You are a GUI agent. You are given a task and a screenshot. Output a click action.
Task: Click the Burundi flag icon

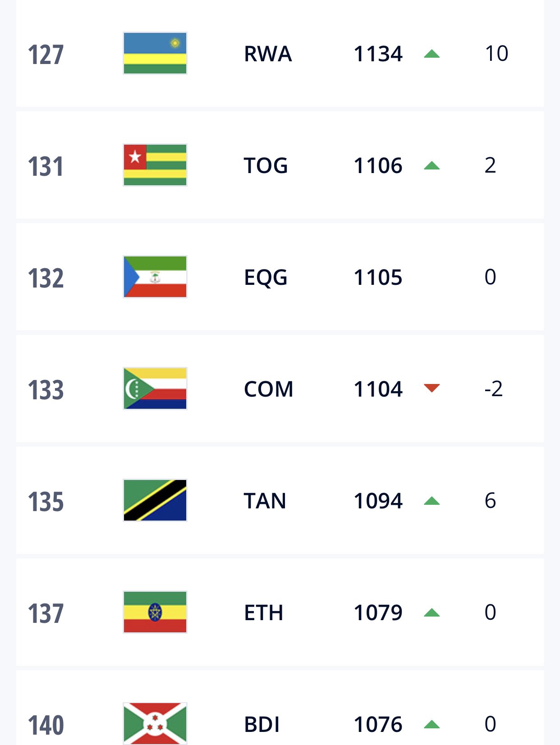tap(155, 723)
